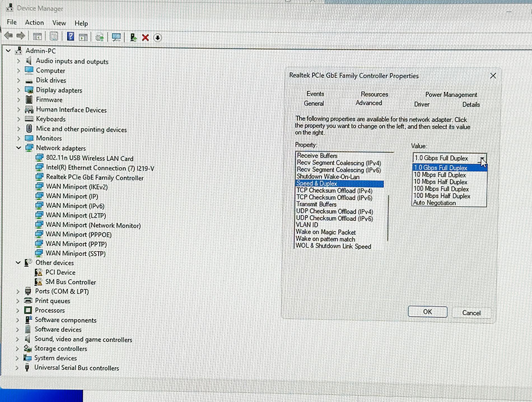Open the View menu

[59, 23]
